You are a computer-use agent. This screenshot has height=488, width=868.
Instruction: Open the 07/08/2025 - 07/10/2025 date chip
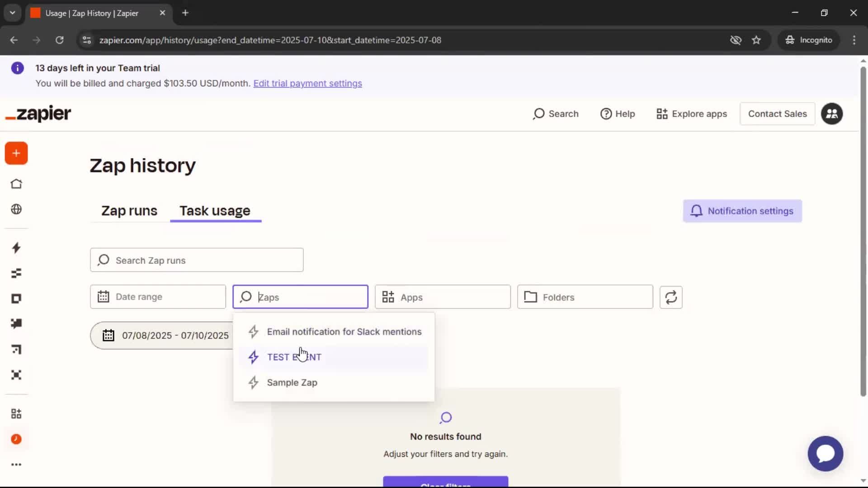(162, 335)
